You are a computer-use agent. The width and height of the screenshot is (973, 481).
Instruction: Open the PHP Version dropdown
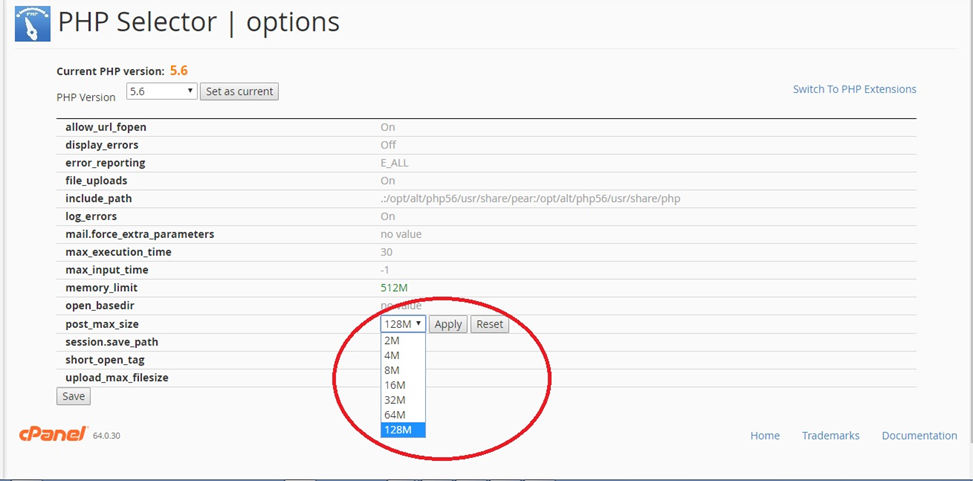click(x=161, y=91)
